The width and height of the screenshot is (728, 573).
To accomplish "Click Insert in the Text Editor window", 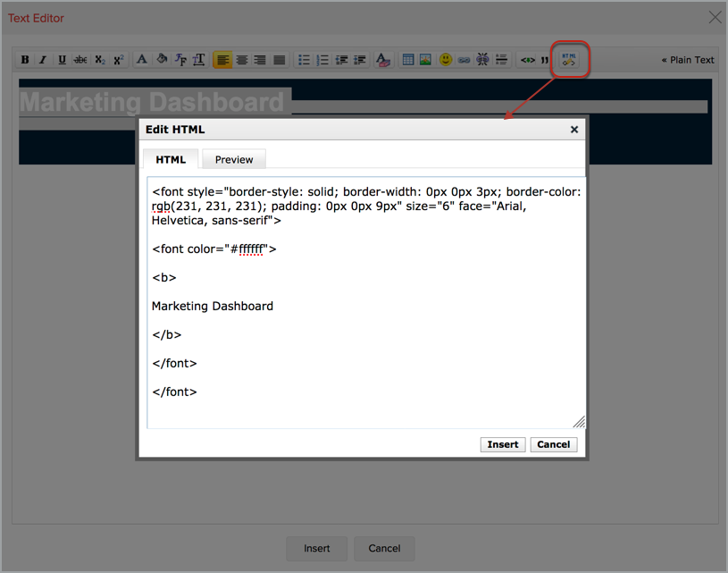I will [316, 548].
